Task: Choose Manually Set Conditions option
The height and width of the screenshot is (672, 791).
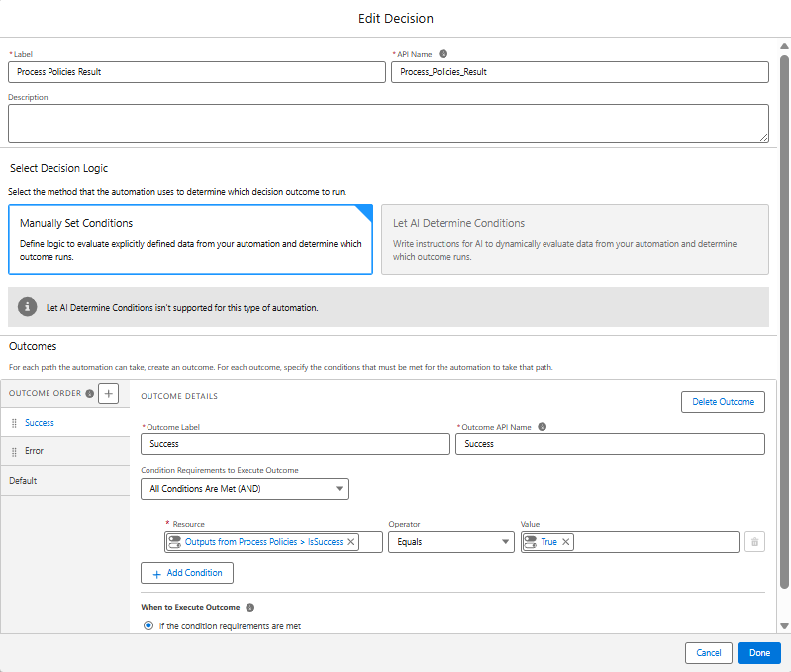Action: coord(190,239)
